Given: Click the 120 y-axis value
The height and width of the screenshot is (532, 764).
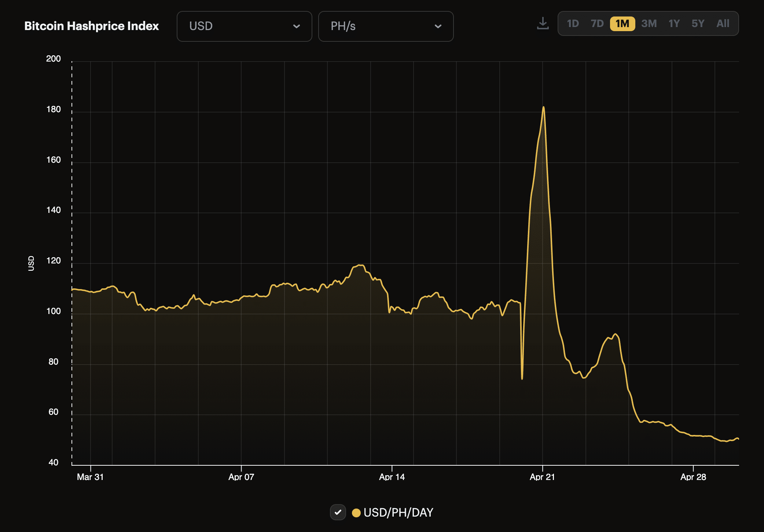Looking at the screenshot, I should coord(54,261).
